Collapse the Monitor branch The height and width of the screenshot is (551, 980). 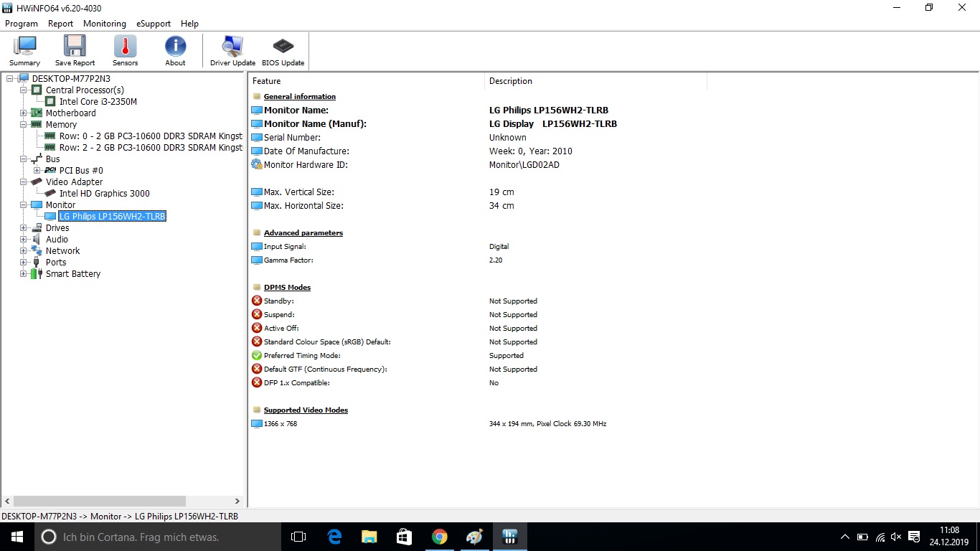click(x=23, y=205)
